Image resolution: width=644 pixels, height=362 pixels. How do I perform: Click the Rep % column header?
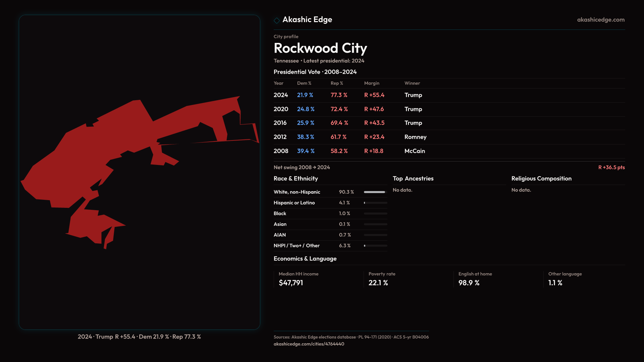[x=336, y=83]
